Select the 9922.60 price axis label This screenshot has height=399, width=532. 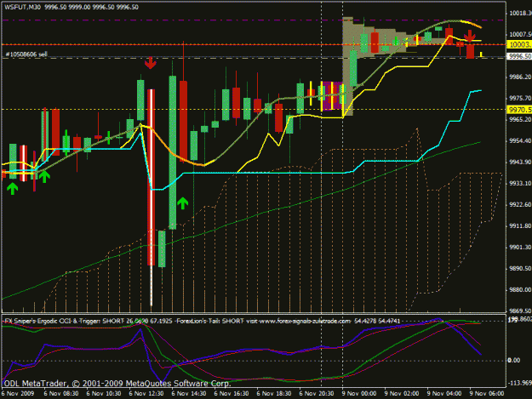(x=520, y=204)
